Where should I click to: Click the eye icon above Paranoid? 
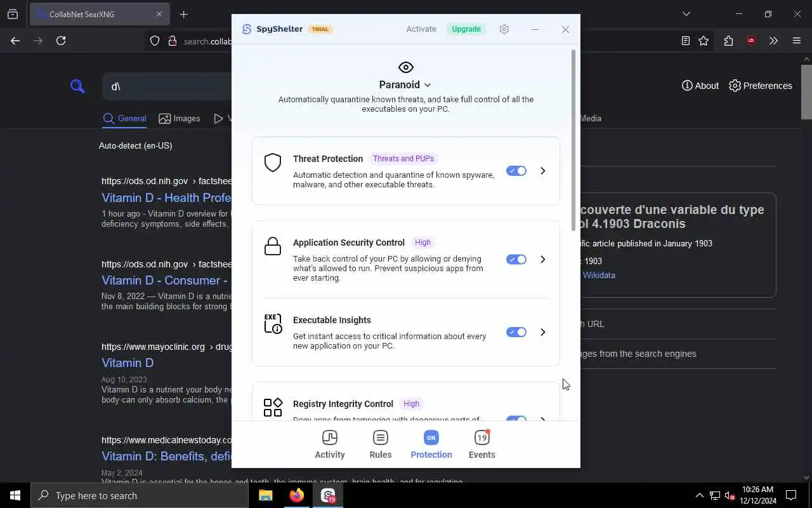406,67
